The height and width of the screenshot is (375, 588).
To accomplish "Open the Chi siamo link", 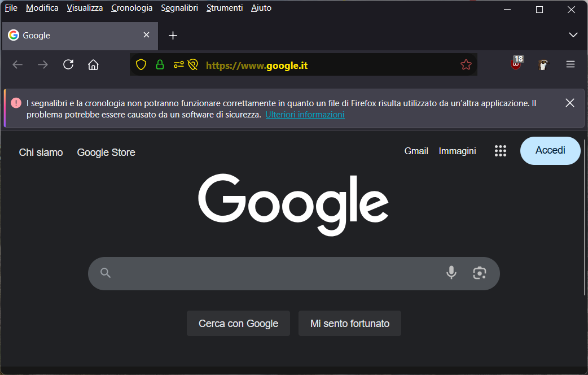I will tap(41, 152).
